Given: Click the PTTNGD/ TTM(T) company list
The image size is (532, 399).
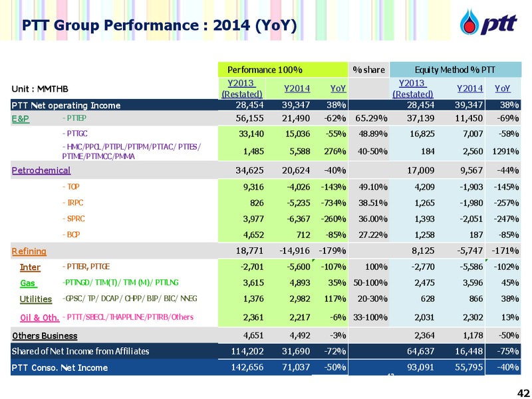Looking at the screenshot, I should pyautogui.click(x=120, y=282).
